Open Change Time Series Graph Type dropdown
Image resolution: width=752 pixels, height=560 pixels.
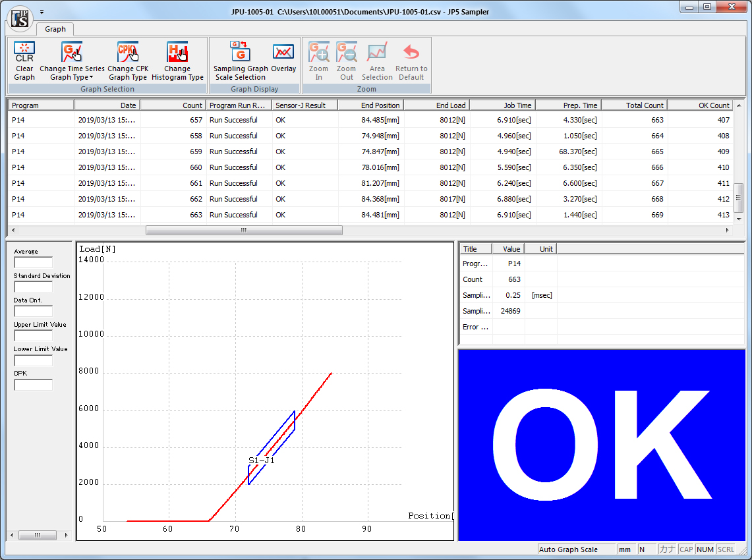tap(72, 61)
